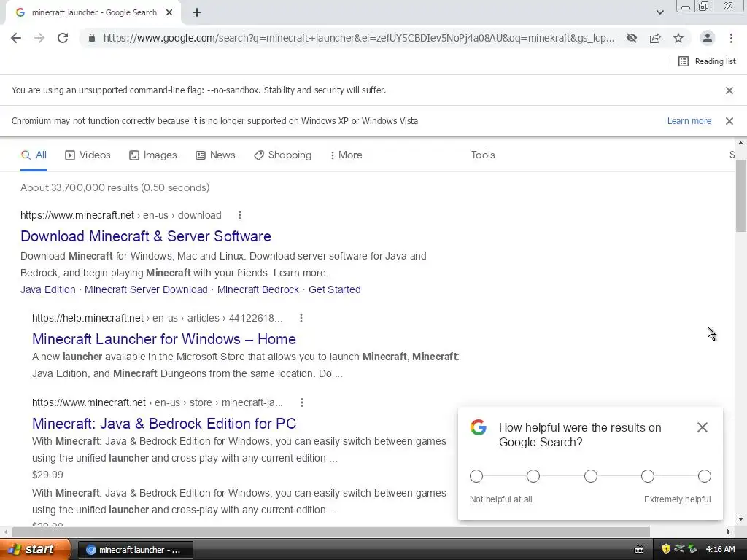Screen dimensions: 747x560
Task: Expand the More search options menu
Action: click(x=347, y=155)
